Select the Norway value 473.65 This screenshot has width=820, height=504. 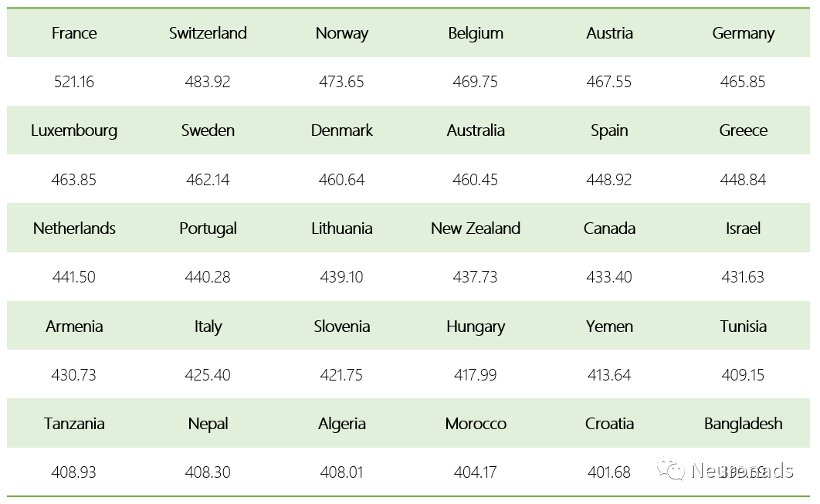[x=341, y=82]
